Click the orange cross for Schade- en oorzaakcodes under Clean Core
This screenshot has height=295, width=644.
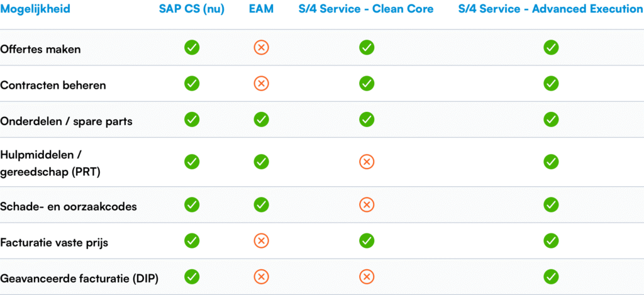[367, 204]
